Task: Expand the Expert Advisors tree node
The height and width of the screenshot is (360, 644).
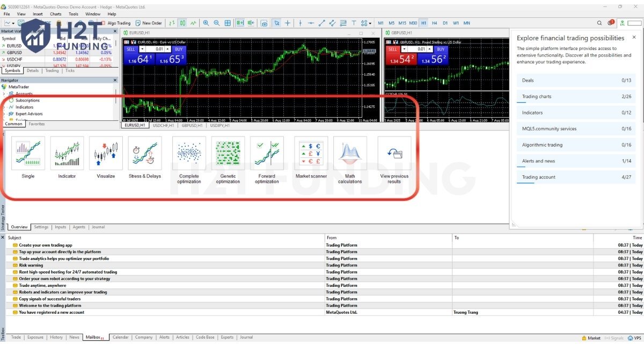Action: pos(3,114)
